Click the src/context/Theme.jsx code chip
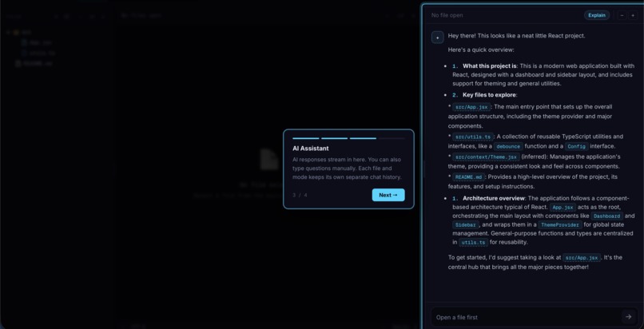644x329 pixels. [x=487, y=157]
